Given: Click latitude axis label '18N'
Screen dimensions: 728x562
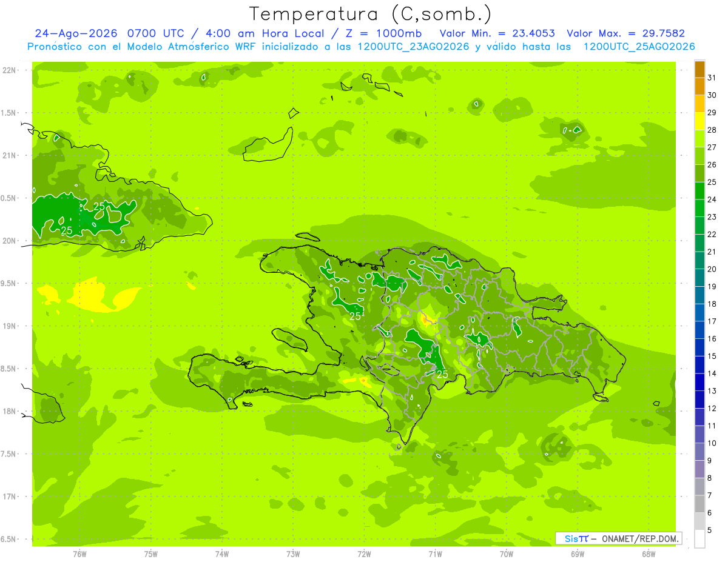Looking at the screenshot, I should pos(10,411).
